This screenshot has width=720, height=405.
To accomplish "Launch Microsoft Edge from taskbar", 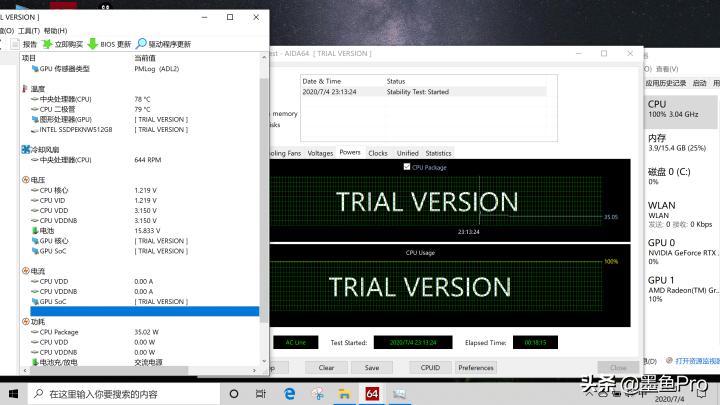I will [x=289, y=394].
